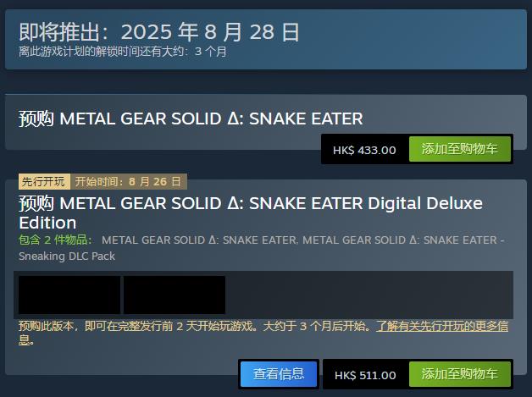Open the Sneaking DLC Pack item link
Image resolution: width=532 pixels, height=397 pixels.
tap(66, 256)
